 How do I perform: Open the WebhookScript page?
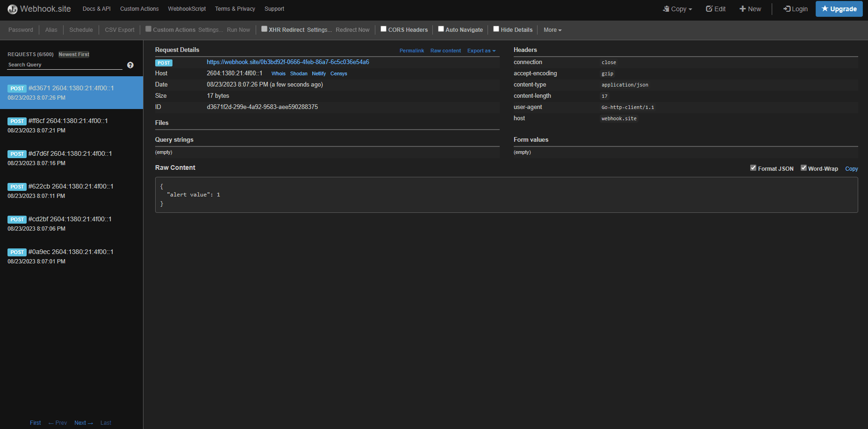187,9
